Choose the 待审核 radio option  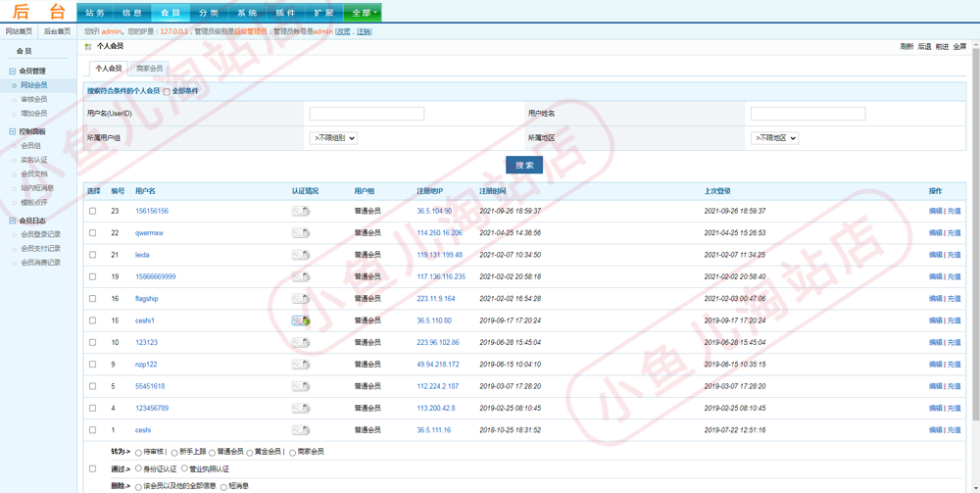[x=139, y=452]
